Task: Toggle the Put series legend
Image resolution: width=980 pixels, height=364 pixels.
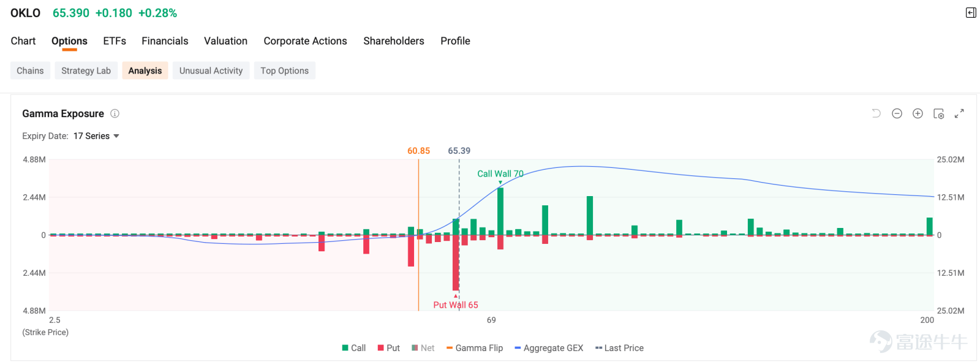Action: (389, 348)
